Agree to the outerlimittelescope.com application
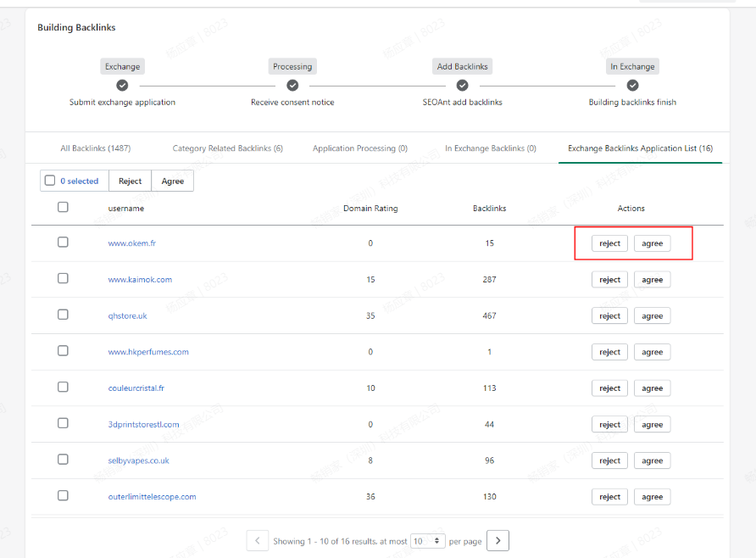756x558 pixels. [653, 497]
